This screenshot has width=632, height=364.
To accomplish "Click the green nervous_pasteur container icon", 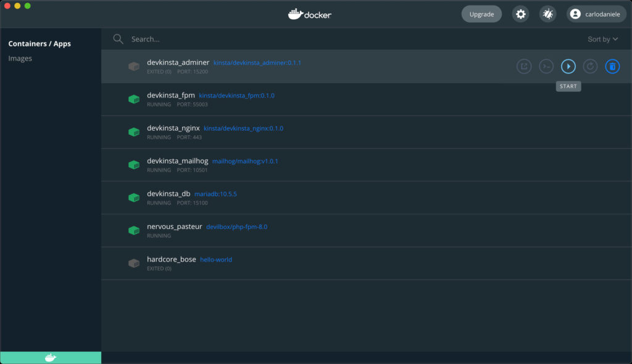I will coord(134,231).
